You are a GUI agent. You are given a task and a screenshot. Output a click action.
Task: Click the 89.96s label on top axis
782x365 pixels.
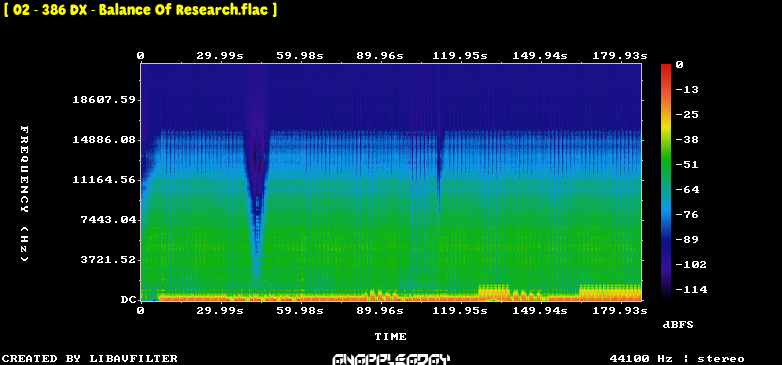[x=380, y=55]
